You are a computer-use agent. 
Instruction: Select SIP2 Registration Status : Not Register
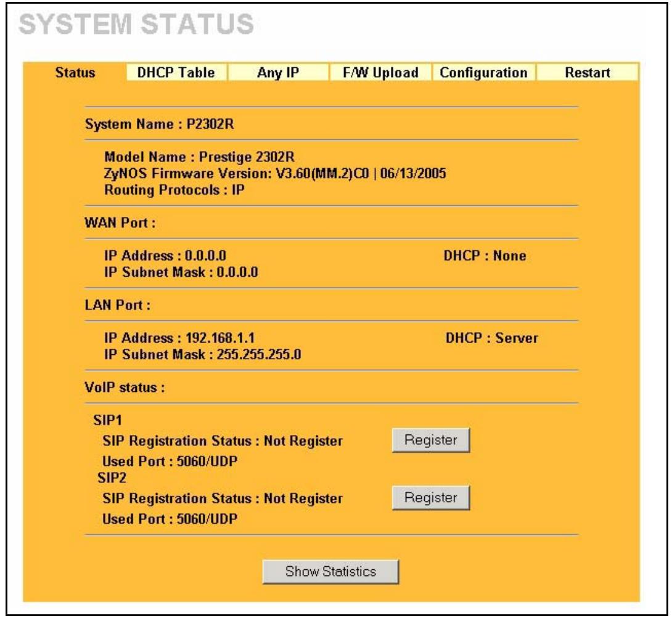tap(223, 498)
